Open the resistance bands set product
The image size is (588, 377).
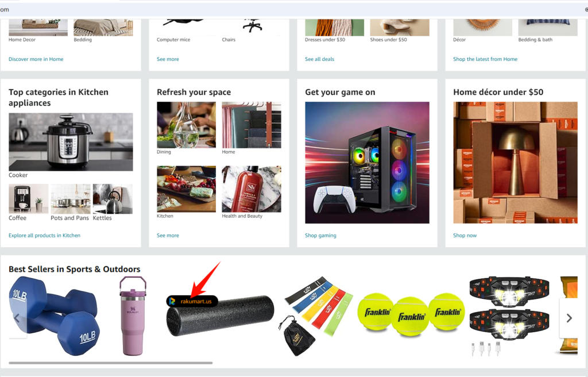coord(315,316)
